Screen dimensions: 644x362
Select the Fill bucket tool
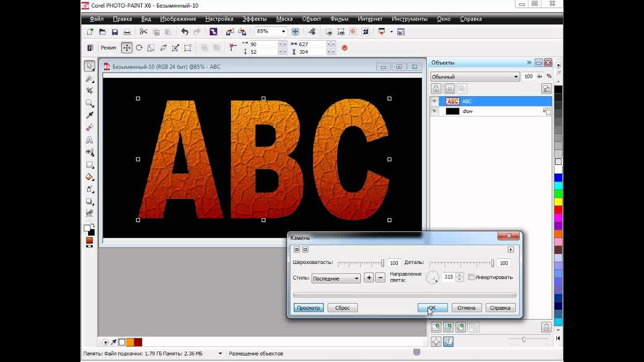click(90, 177)
